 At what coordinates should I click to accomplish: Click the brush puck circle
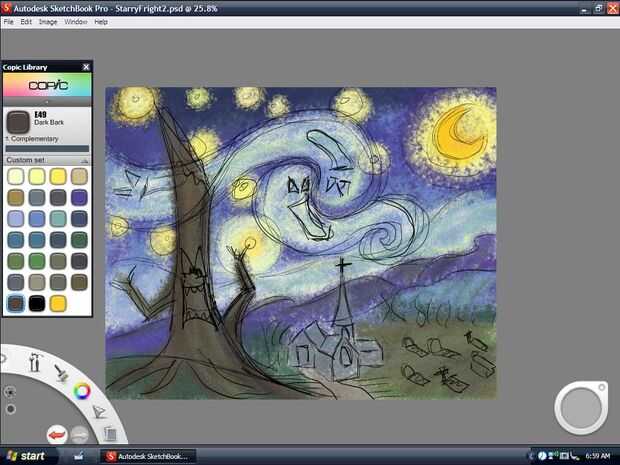click(x=581, y=408)
